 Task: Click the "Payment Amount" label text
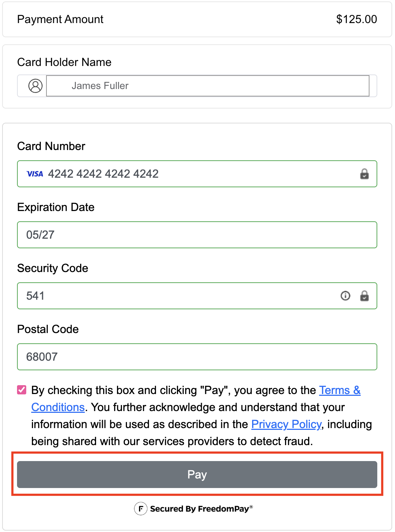pyautogui.click(x=60, y=19)
